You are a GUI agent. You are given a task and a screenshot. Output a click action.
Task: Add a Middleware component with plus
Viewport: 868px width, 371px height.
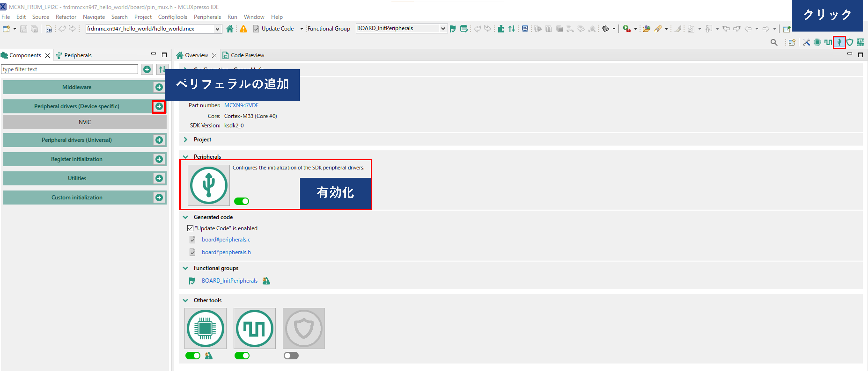159,87
